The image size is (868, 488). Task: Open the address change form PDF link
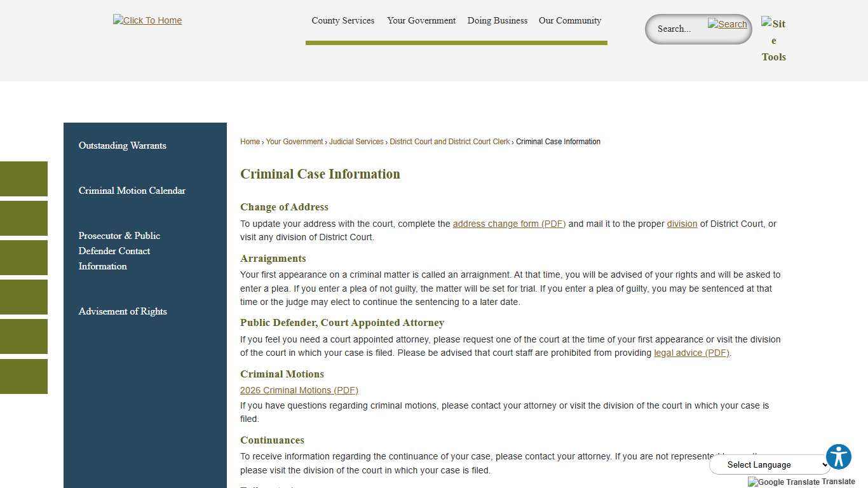(508, 224)
